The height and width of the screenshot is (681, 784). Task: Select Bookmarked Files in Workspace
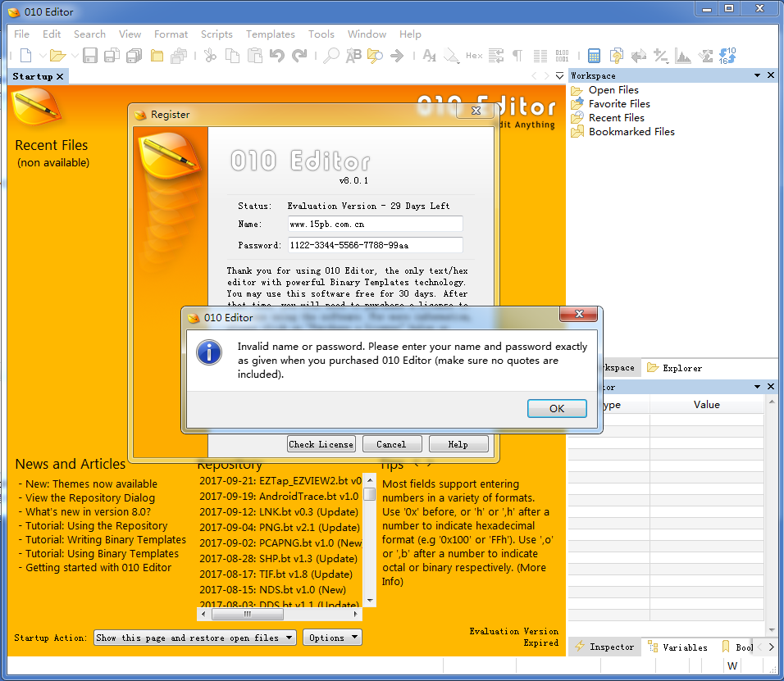coord(631,132)
